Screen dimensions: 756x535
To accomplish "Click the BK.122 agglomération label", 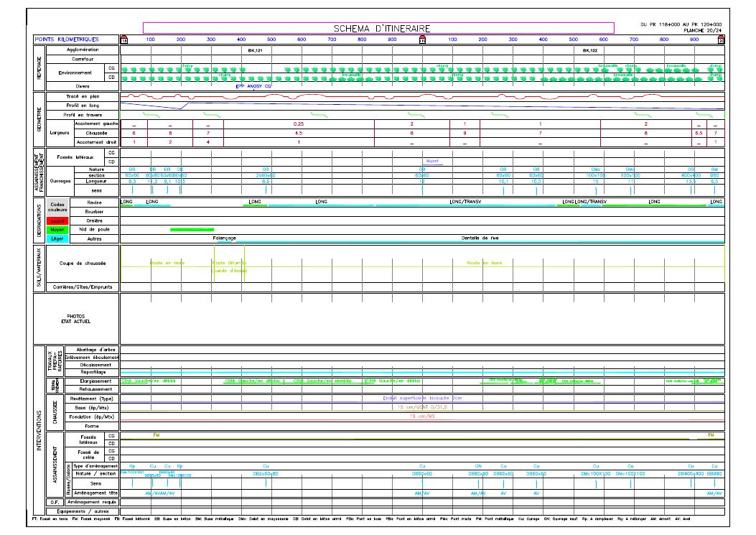I will pos(590,51).
